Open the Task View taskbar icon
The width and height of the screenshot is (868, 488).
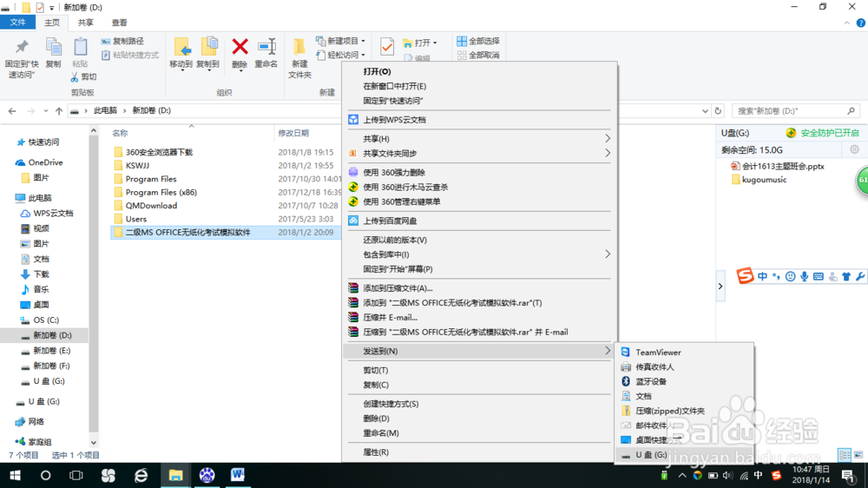pyautogui.click(x=76, y=475)
